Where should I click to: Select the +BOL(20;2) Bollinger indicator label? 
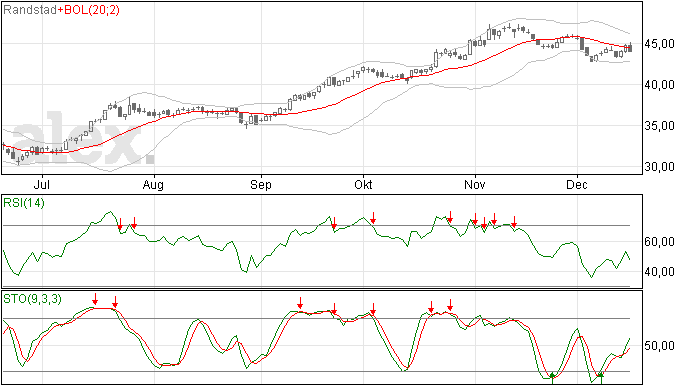click(x=88, y=10)
